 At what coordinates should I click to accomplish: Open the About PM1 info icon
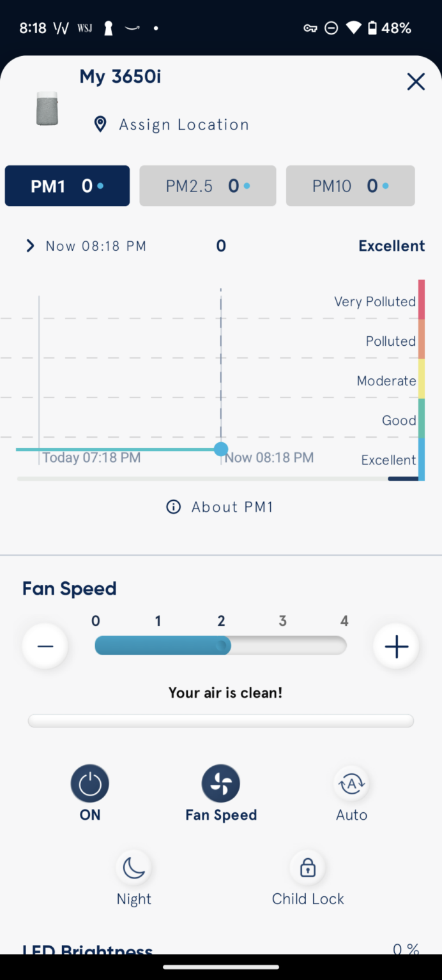(173, 507)
